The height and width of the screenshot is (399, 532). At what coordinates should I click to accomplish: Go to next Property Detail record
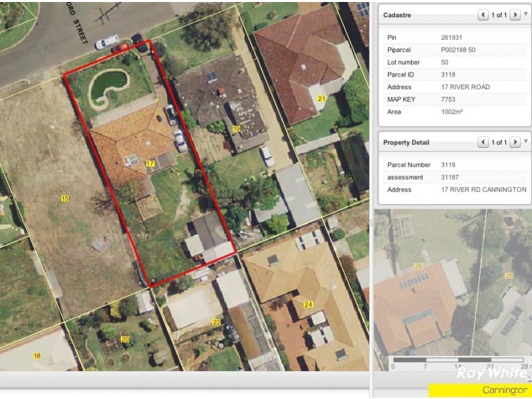coord(515,142)
